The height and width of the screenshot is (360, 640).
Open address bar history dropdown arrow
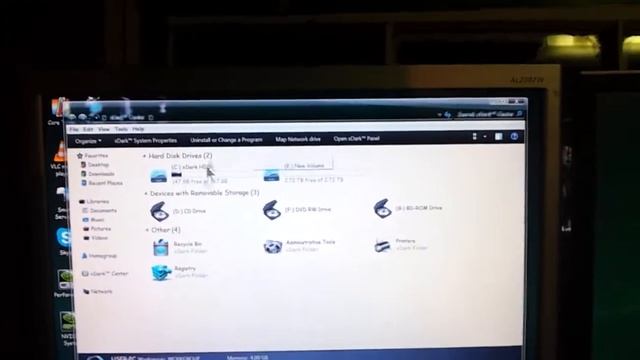click(439, 115)
